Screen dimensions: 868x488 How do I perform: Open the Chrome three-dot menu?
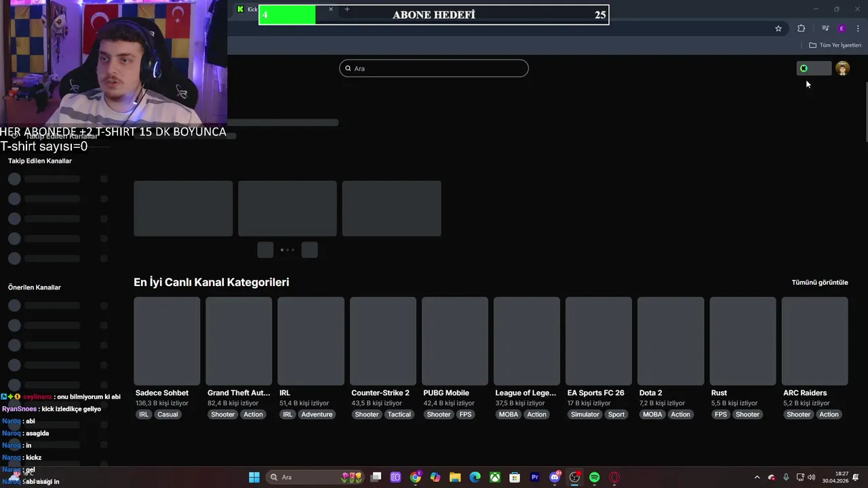tap(859, 28)
